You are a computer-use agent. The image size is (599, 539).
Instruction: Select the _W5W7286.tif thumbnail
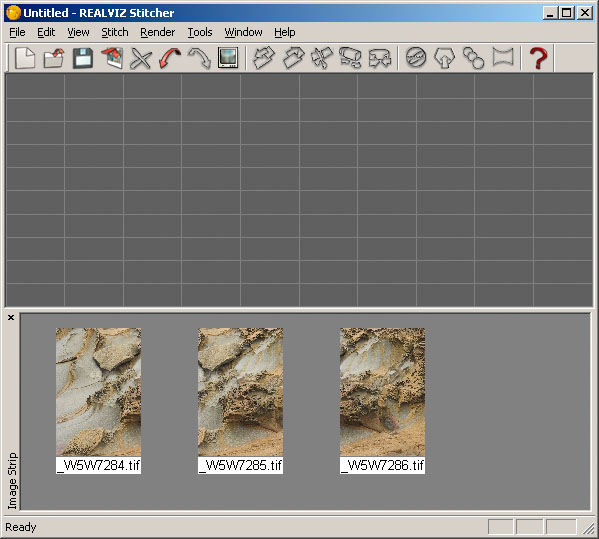click(x=382, y=401)
